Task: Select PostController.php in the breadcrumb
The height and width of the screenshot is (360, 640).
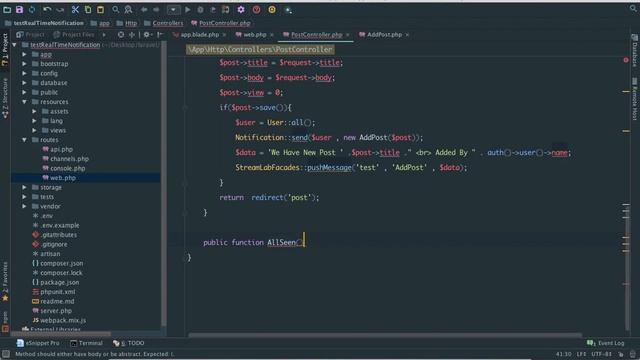Action: pyautogui.click(x=224, y=23)
